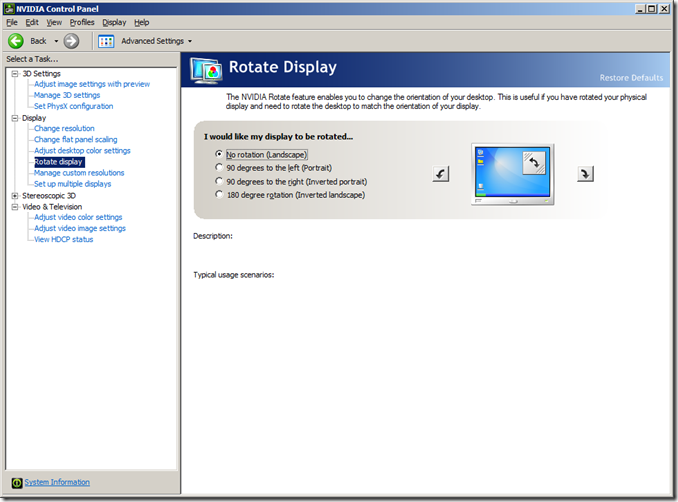
Task: Open the Profiles menu
Action: coord(82,22)
